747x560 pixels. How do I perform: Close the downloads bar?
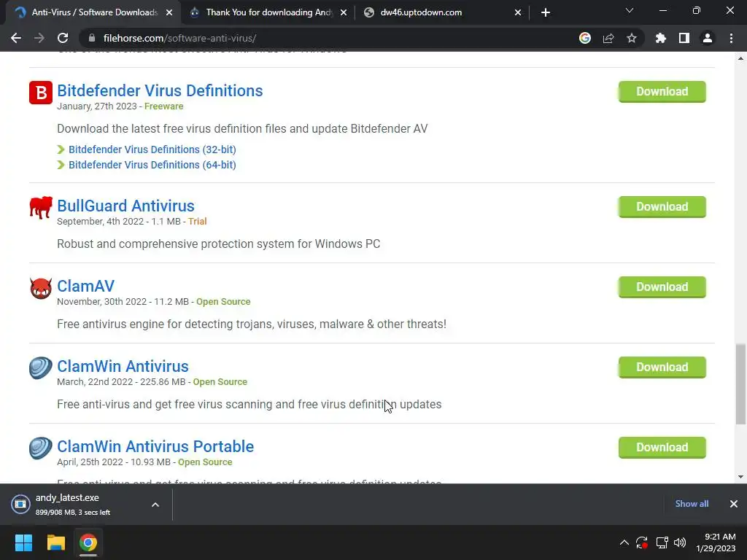[x=734, y=504]
